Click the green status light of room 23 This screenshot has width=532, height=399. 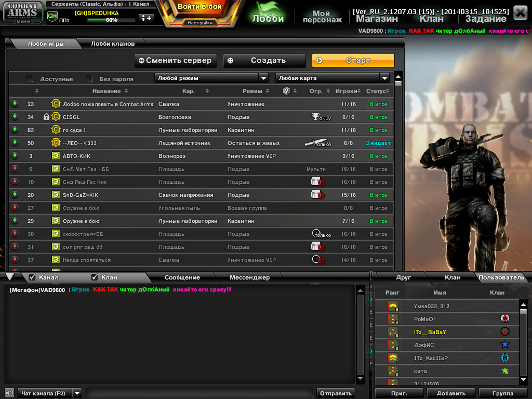(x=15, y=103)
